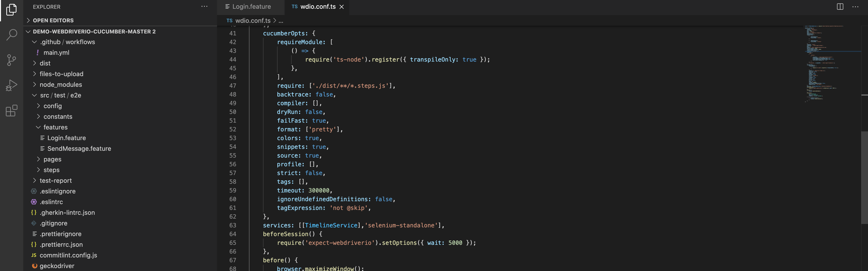The height and width of the screenshot is (271, 868).
Task: Open the Source Control view icon
Action: click(x=11, y=60)
